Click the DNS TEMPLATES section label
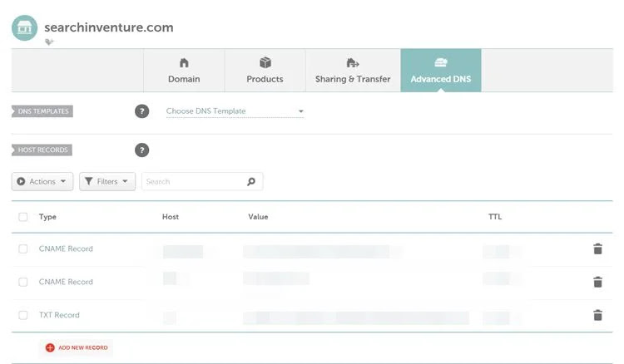The width and height of the screenshot is (624, 364). pyautogui.click(x=42, y=111)
